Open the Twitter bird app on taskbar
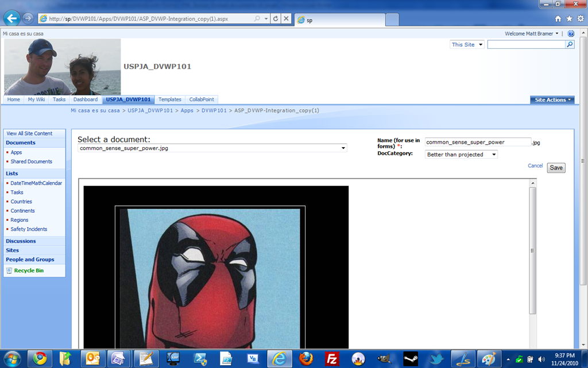This screenshot has width=588, height=368. pos(436,359)
